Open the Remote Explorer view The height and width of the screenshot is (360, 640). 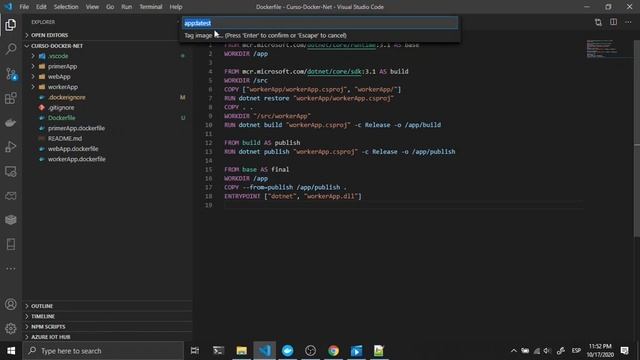[x=11, y=171]
